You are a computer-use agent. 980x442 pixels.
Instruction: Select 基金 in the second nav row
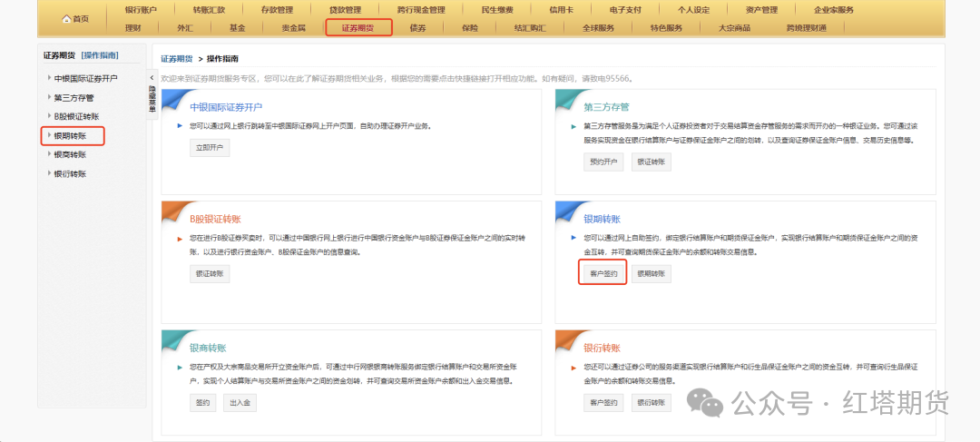click(237, 28)
